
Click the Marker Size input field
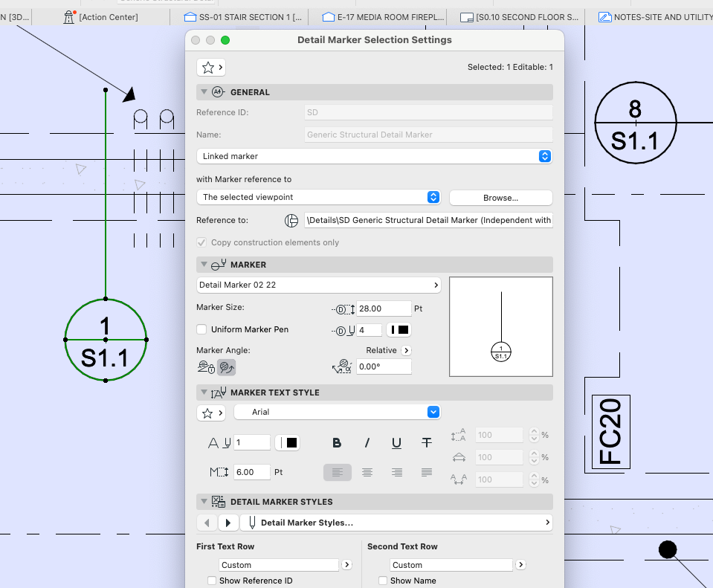click(384, 308)
